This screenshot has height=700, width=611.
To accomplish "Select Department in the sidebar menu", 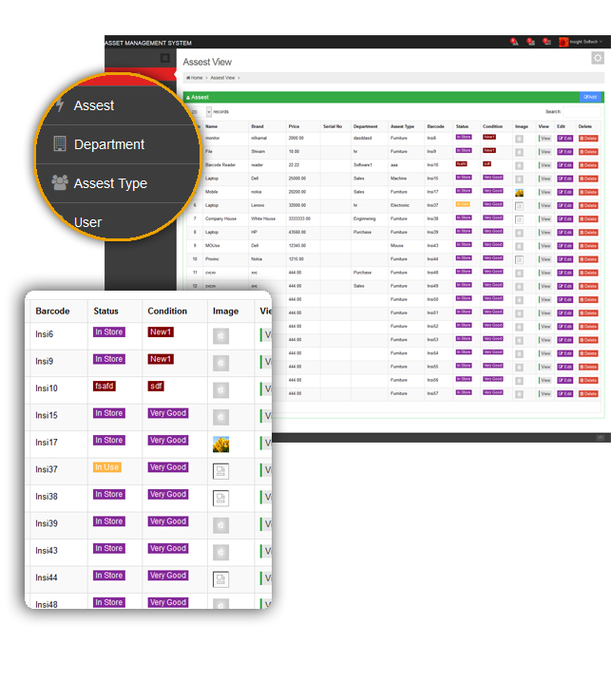I will pos(109,144).
